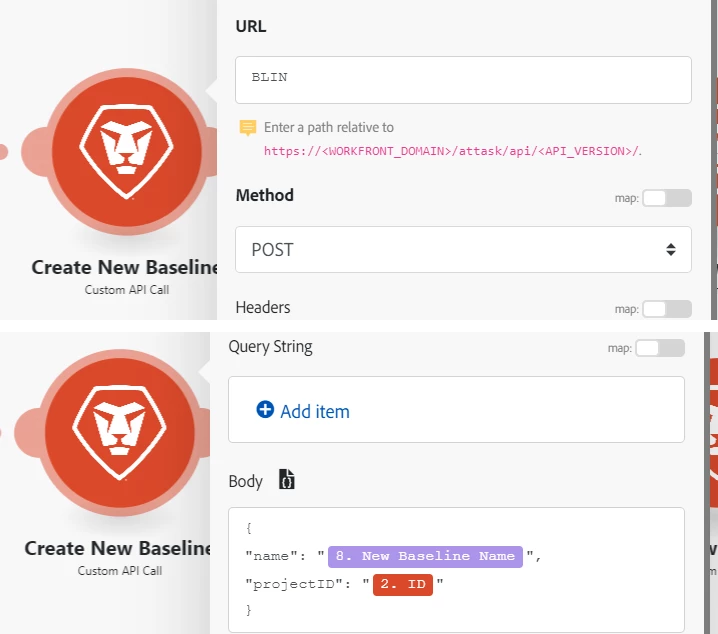Viewport: 718px width, 634px height.
Task: Click the blue plus Add item icon
Action: click(265, 409)
